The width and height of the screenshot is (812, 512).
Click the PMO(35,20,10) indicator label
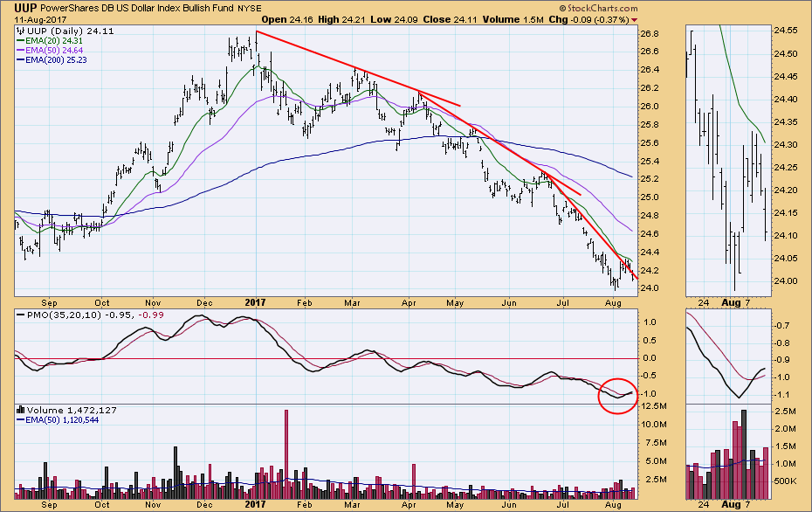[x=65, y=315]
